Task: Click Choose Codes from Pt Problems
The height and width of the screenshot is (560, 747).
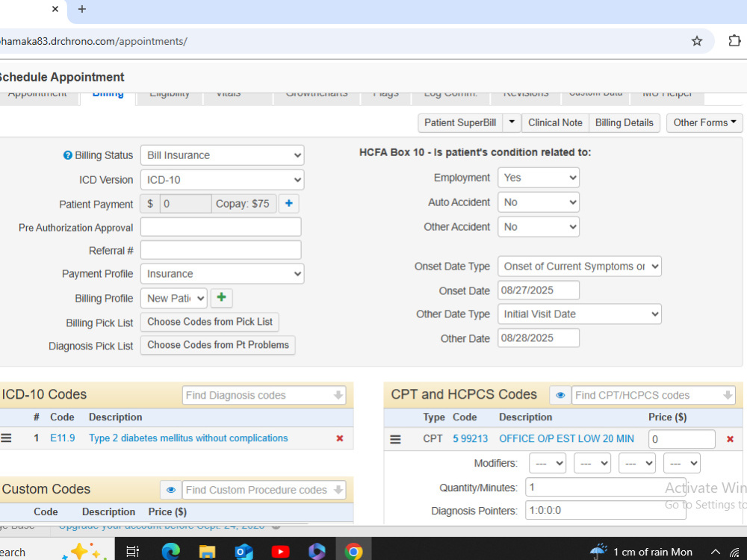Action: pyautogui.click(x=218, y=345)
